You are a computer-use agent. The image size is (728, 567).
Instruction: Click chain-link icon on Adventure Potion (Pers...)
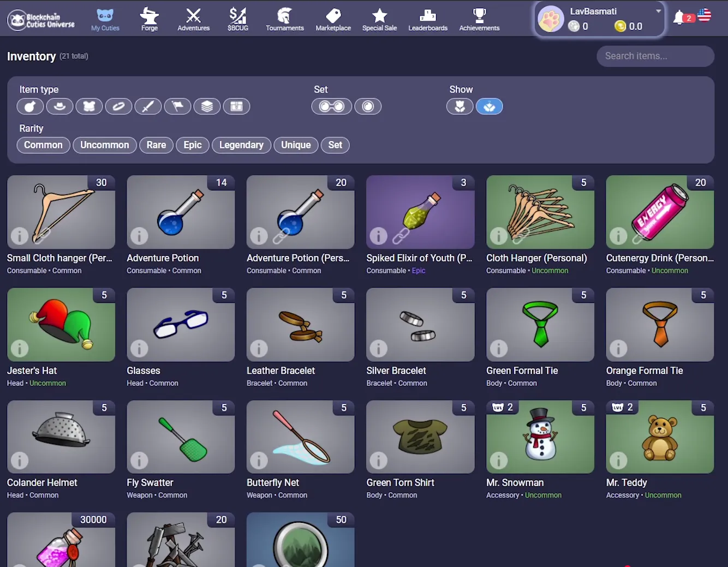(281, 236)
